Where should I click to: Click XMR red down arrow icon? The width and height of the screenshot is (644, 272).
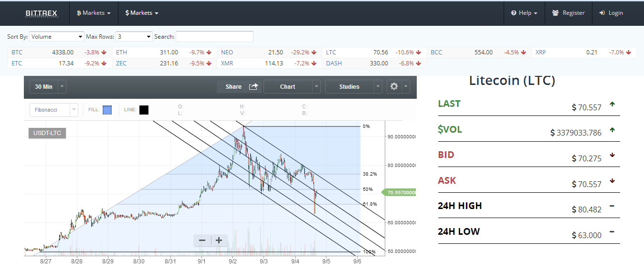[x=314, y=63]
